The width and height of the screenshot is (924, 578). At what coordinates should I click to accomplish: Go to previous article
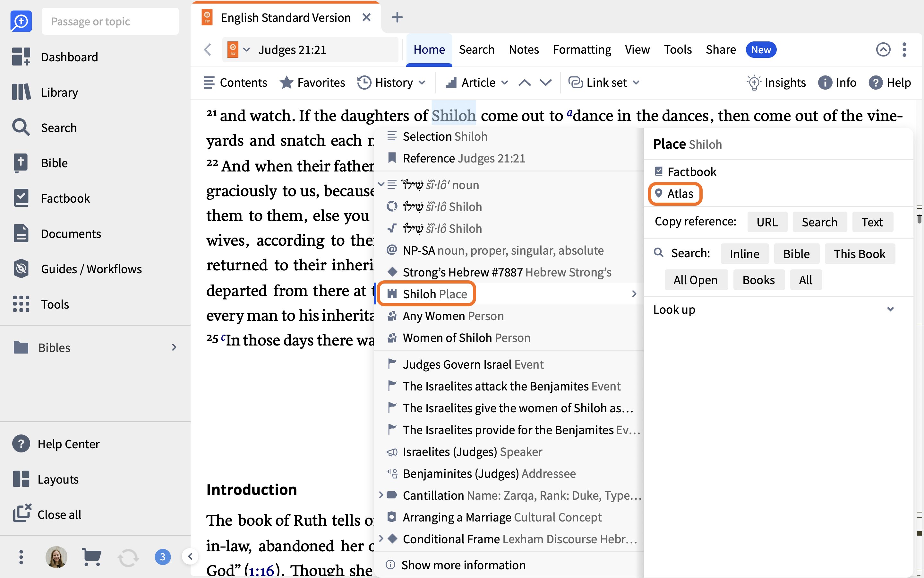click(525, 83)
